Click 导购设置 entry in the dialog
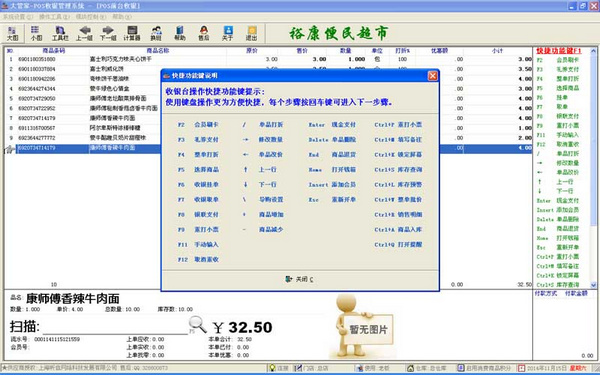The height and width of the screenshot is (375, 600). pos(271,200)
